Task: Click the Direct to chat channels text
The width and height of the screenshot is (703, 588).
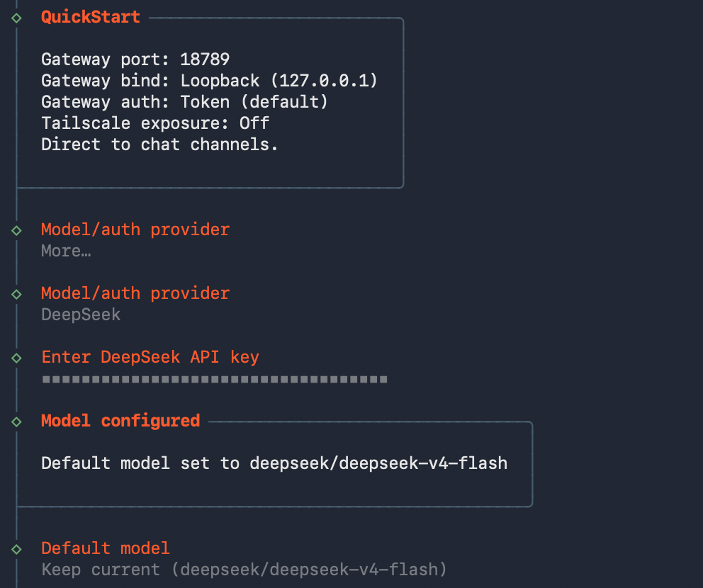Action: [159, 145]
